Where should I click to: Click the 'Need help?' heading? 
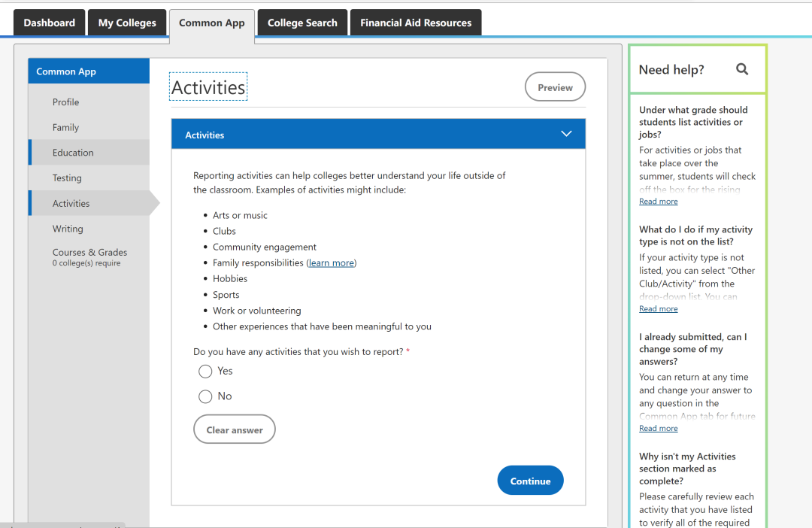[671, 69]
